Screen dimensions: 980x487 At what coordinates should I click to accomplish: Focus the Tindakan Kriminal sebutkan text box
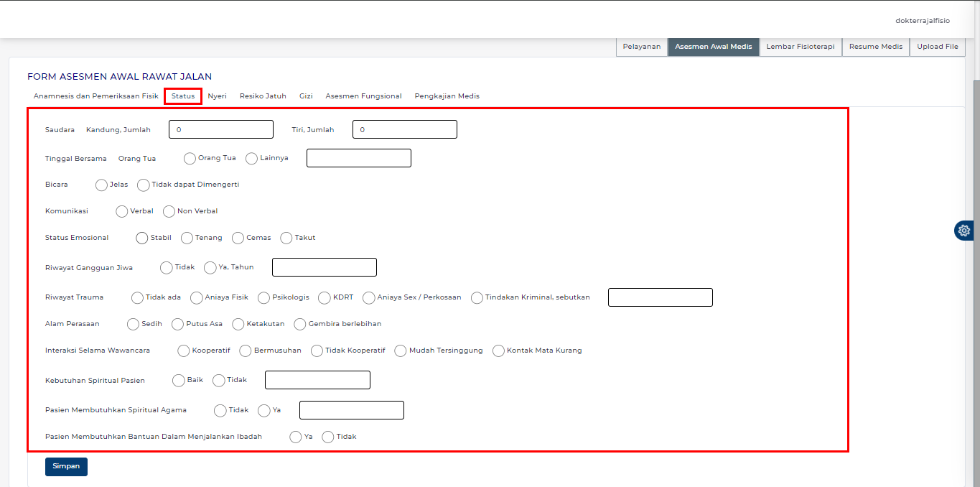(x=660, y=297)
